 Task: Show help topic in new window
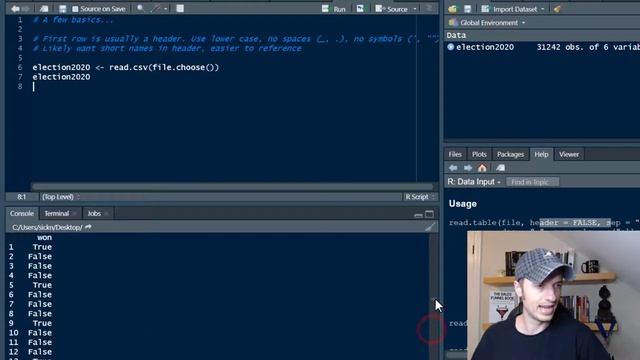click(x=500, y=168)
